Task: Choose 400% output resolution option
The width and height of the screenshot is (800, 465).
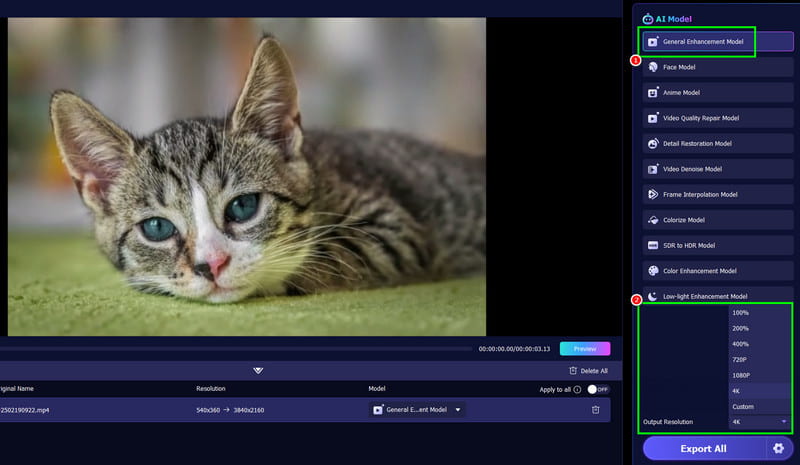Action: tap(760, 344)
